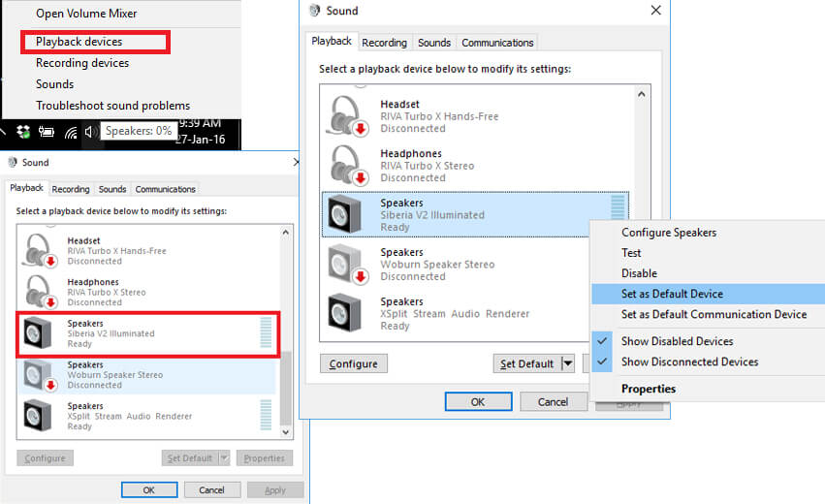Choose Set as Default Device from context menu
The width and height of the screenshot is (825, 504).
click(672, 294)
